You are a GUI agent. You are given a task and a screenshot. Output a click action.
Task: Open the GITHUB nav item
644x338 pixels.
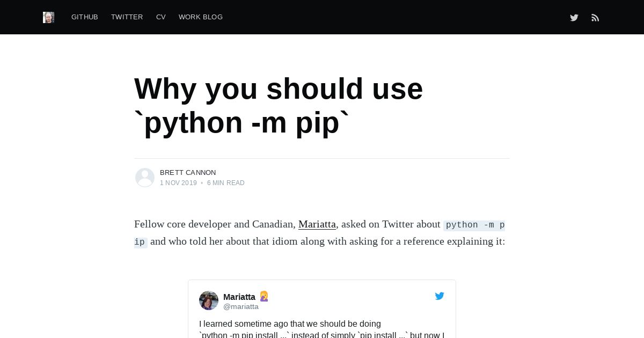[x=85, y=17]
